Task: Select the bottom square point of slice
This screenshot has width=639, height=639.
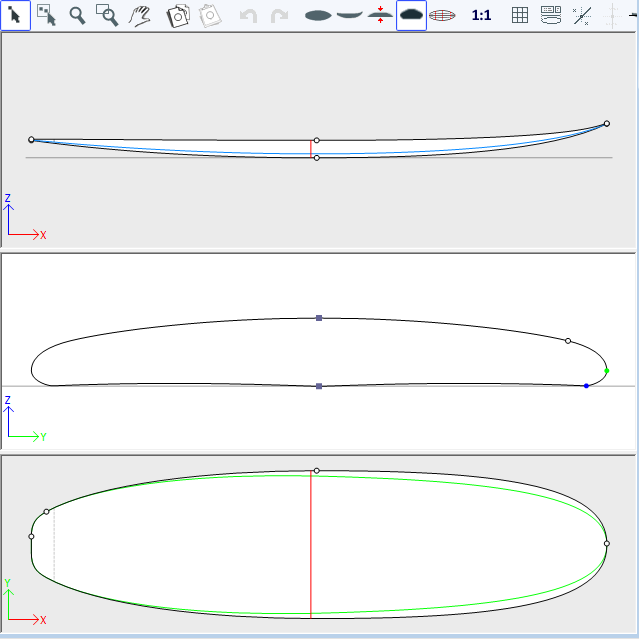Action: coord(319,386)
